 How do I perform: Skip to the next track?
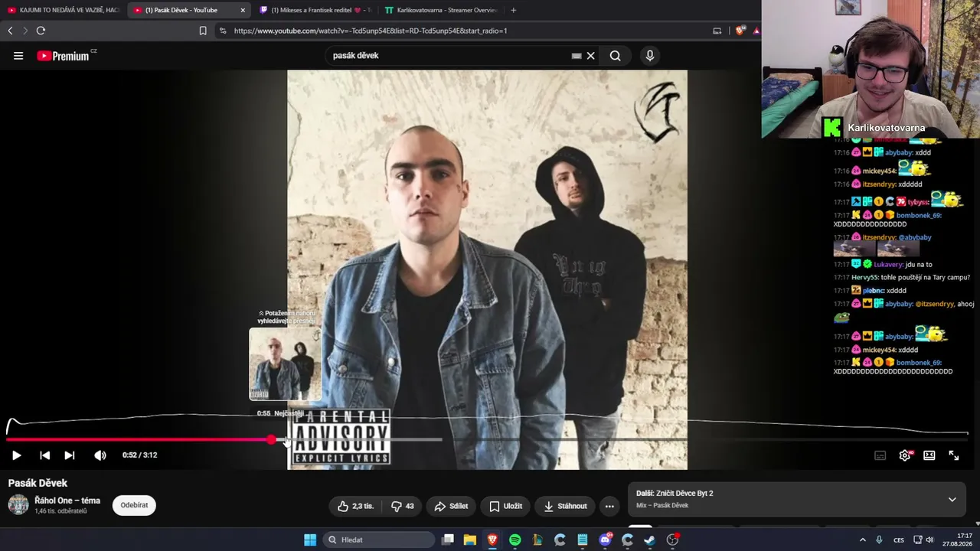coord(69,455)
